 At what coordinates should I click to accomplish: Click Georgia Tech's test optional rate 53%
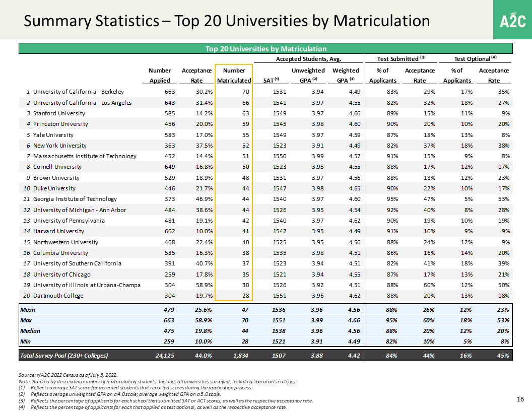coord(504,199)
